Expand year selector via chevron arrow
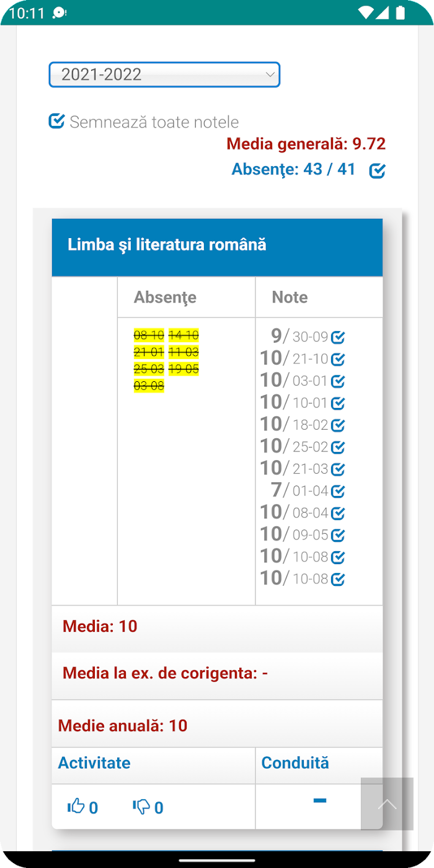This screenshot has width=434, height=868. point(270,74)
